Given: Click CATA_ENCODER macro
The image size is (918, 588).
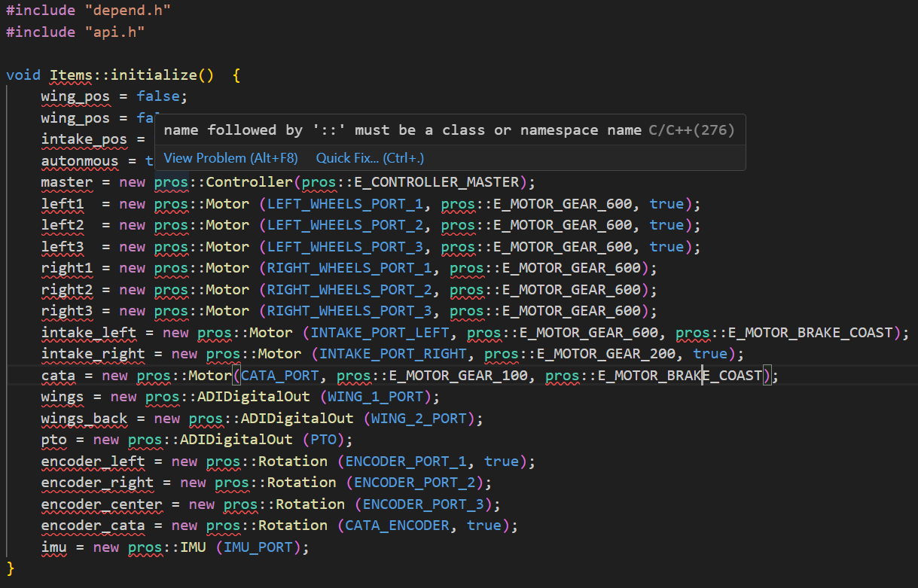Looking at the screenshot, I should pos(398,526).
